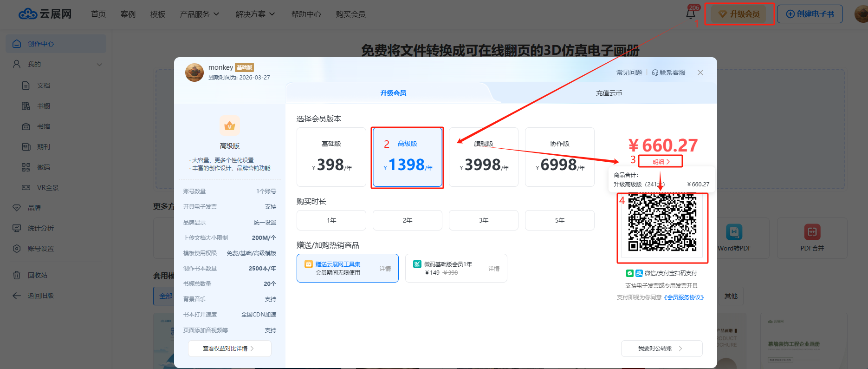Click the 统计分析 chart icon
The height and width of the screenshot is (369, 868).
(x=17, y=228)
